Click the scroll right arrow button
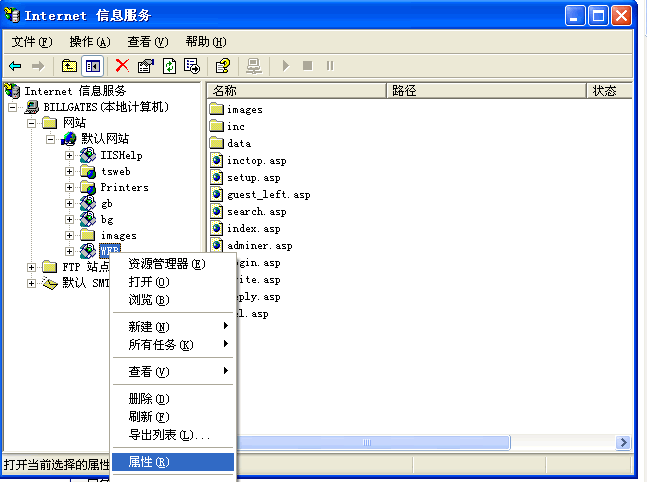 (x=623, y=442)
